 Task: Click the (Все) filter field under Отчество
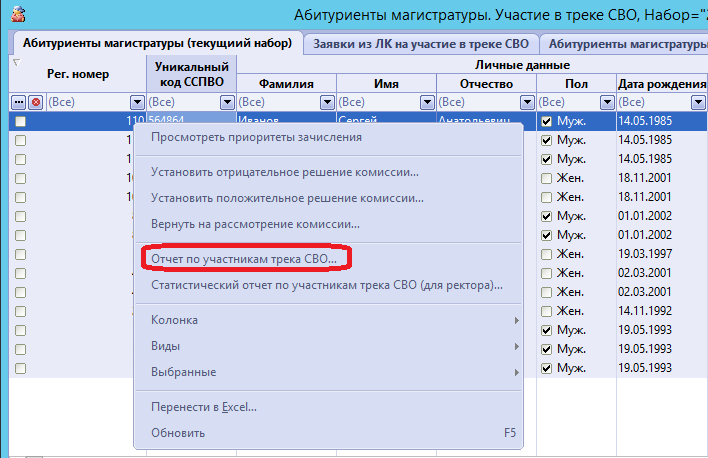(x=479, y=103)
